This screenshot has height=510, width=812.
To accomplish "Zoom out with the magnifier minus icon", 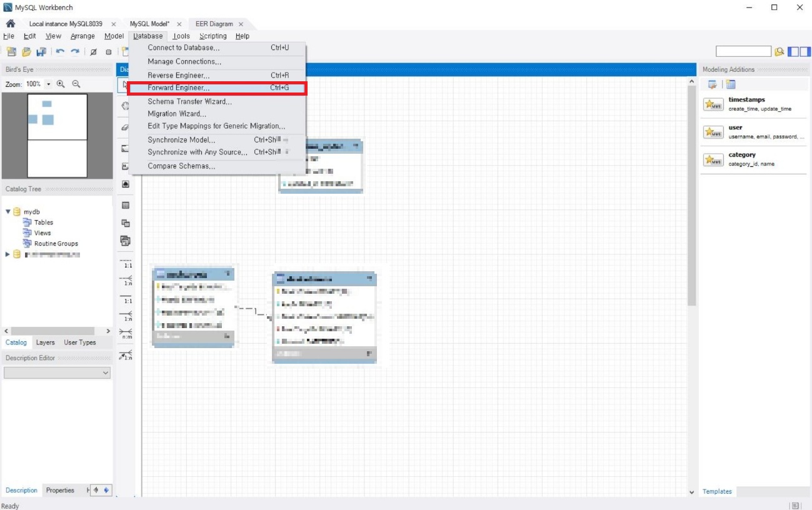I will pos(76,84).
